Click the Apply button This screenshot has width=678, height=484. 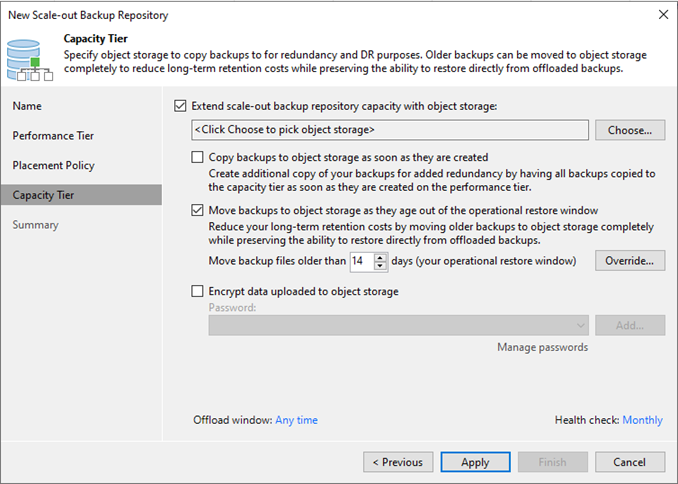(x=475, y=462)
